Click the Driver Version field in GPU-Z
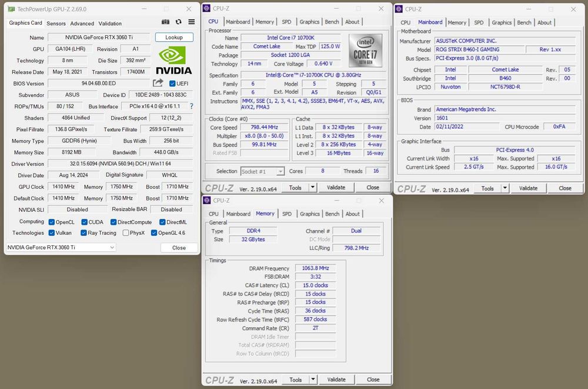Screen dimensions: 588x389 click(121, 164)
